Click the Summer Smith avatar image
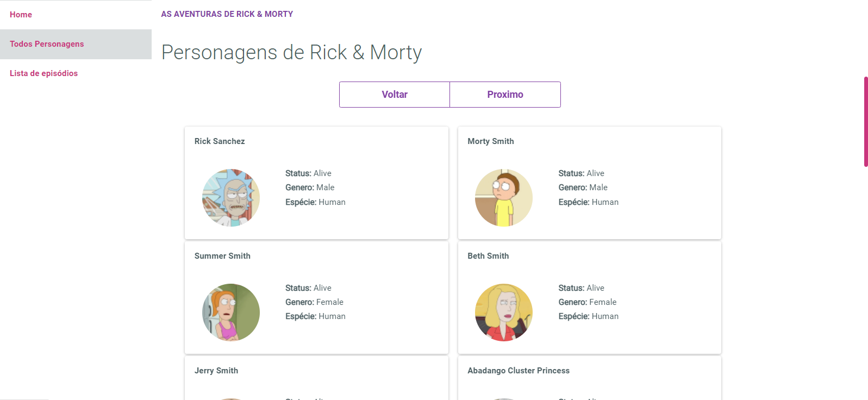 (x=230, y=312)
